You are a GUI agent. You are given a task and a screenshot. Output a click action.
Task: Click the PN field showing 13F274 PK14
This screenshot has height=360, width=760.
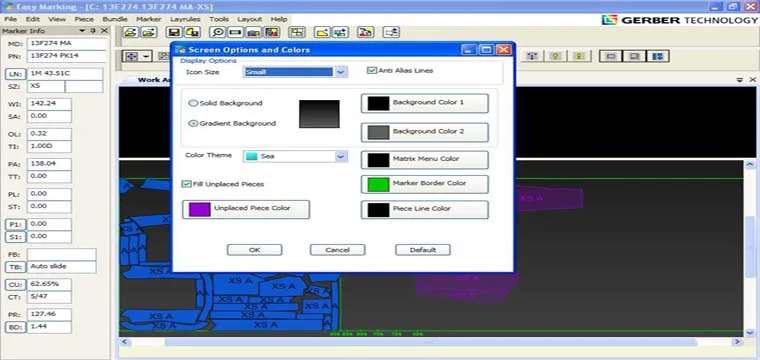pyautogui.click(x=66, y=56)
